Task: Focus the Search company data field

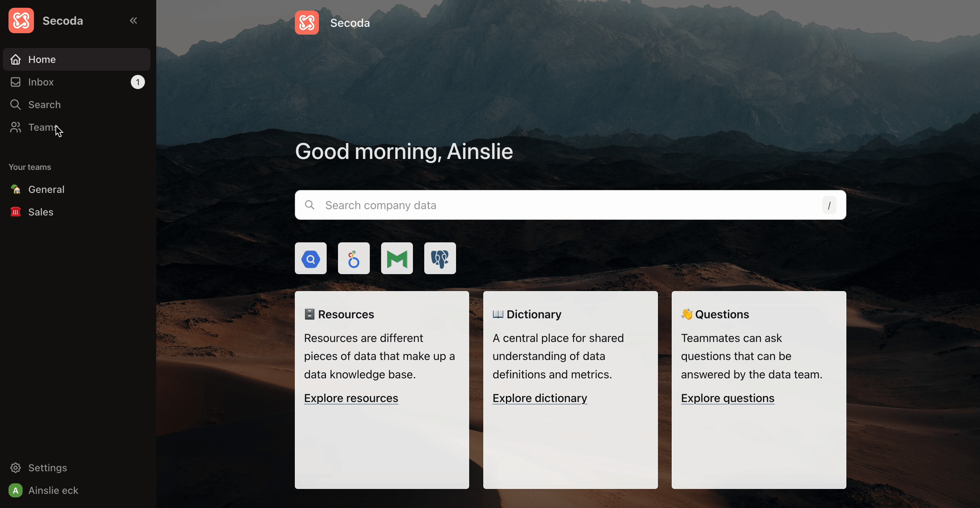Action: pyautogui.click(x=570, y=205)
